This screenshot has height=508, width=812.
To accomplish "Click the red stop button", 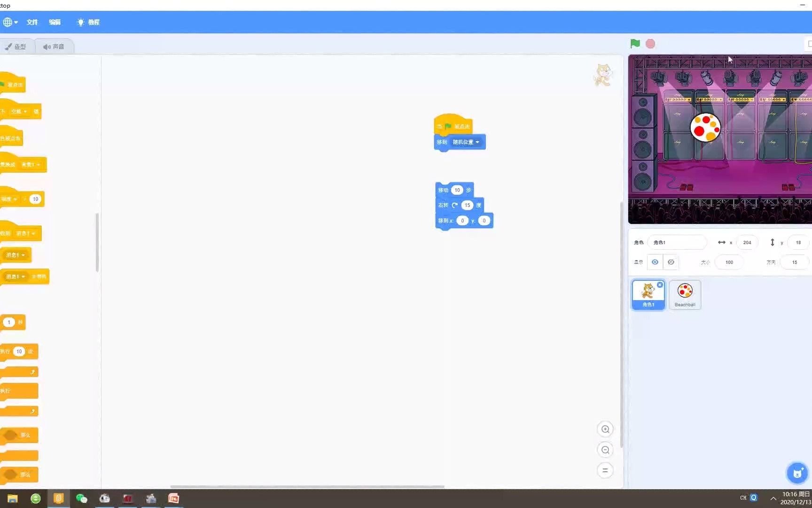I will (650, 44).
